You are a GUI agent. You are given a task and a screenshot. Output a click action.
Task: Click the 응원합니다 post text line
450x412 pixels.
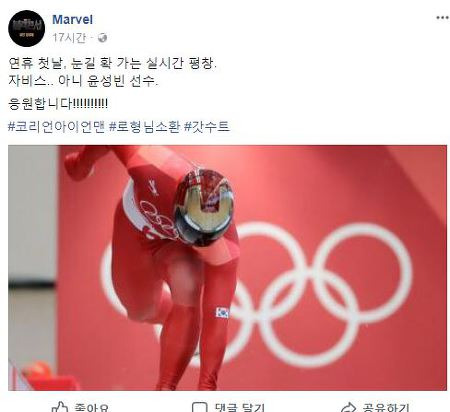coord(58,104)
